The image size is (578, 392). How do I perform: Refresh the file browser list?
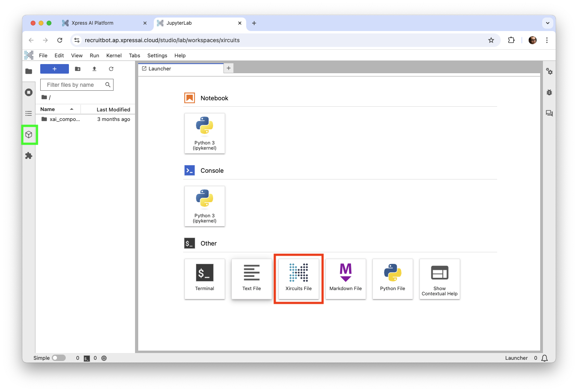coord(111,69)
